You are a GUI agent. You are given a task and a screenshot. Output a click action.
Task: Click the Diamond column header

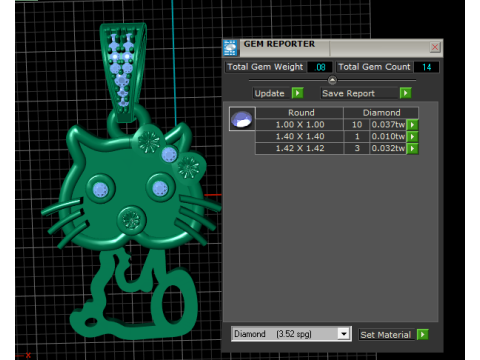[x=381, y=113]
